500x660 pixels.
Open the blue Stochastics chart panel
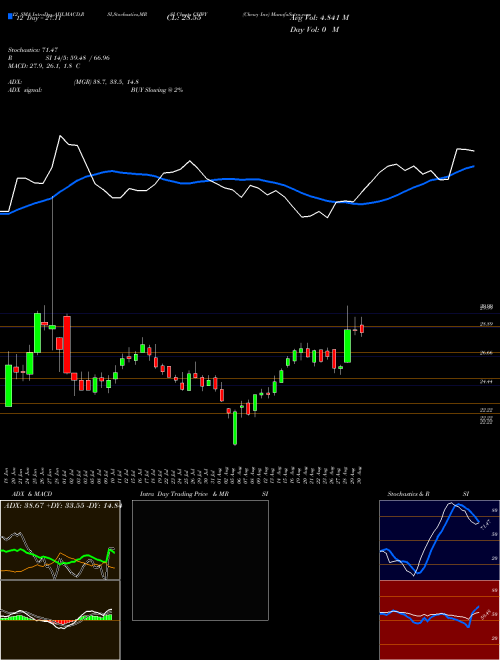click(x=439, y=540)
